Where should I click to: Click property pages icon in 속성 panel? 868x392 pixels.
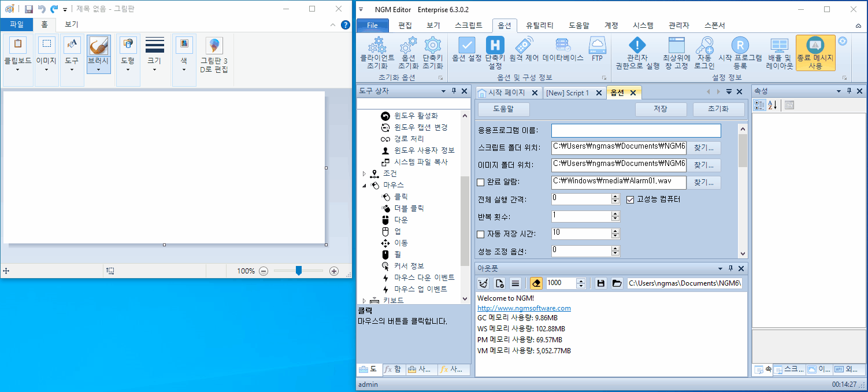tap(789, 105)
